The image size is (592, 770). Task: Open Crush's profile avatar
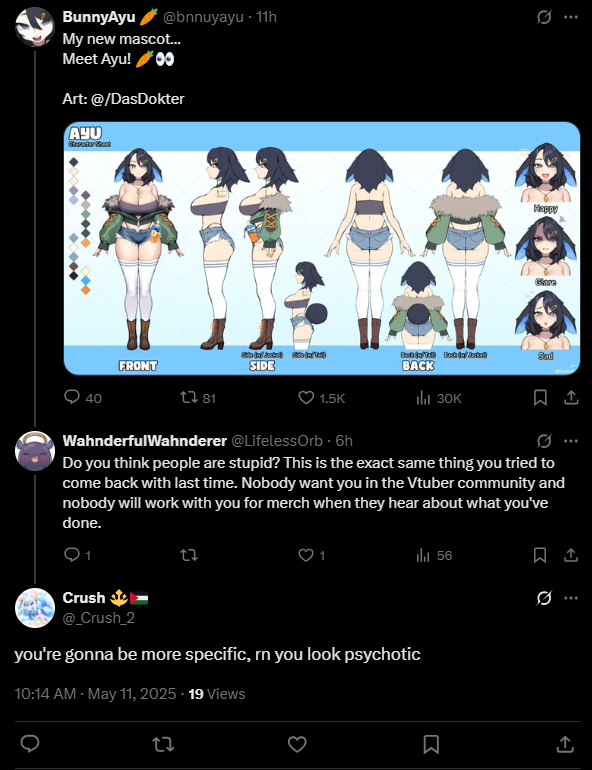pyautogui.click(x=34, y=608)
